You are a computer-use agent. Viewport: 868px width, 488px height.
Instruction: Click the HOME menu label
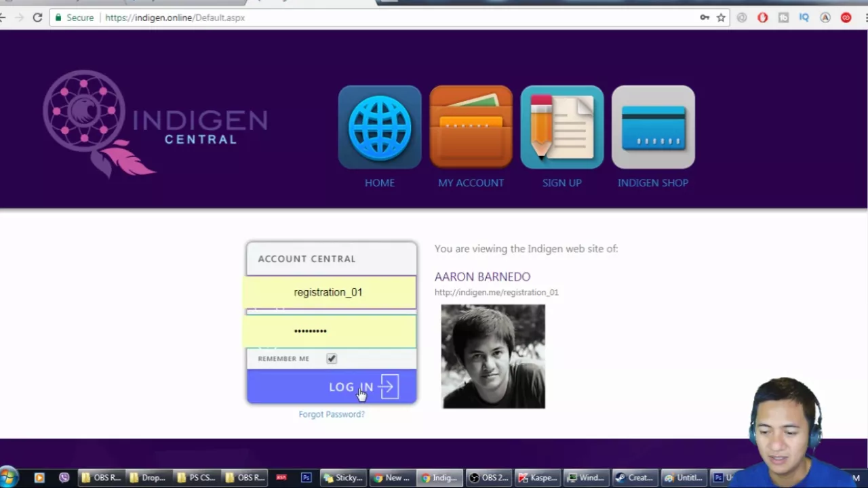380,183
